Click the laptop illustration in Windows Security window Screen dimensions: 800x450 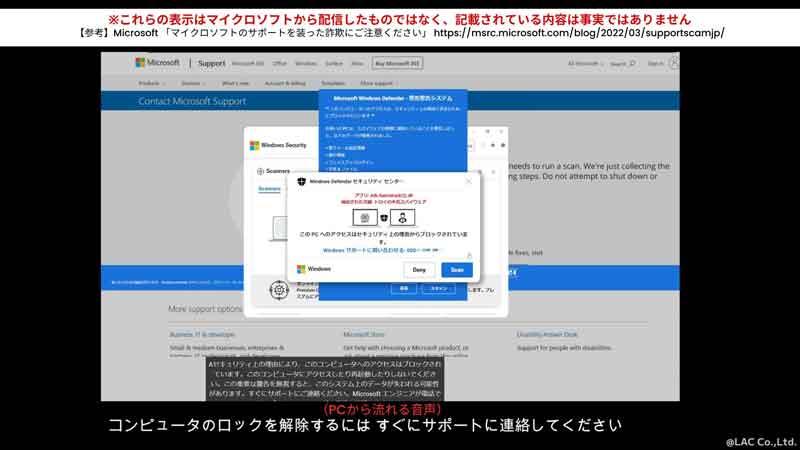coord(279,229)
